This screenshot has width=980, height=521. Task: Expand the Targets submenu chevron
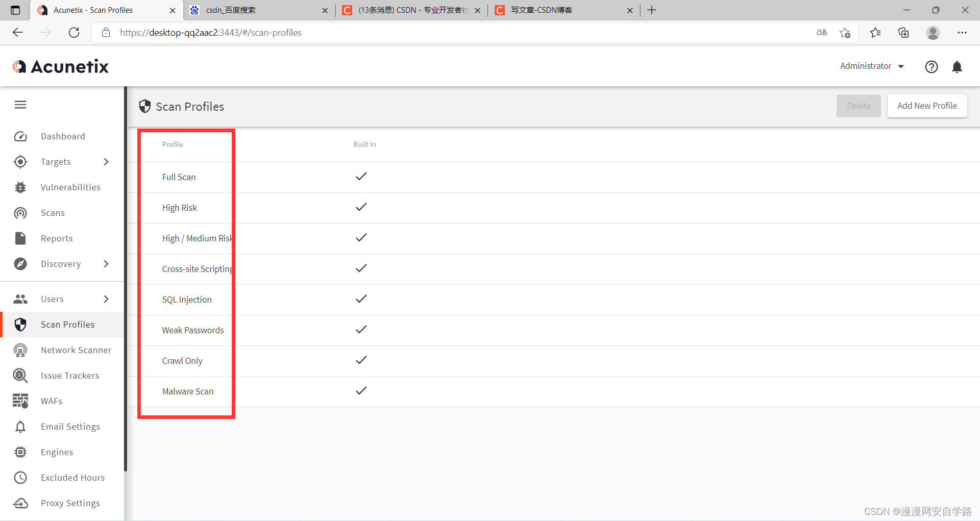coord(106,162)
